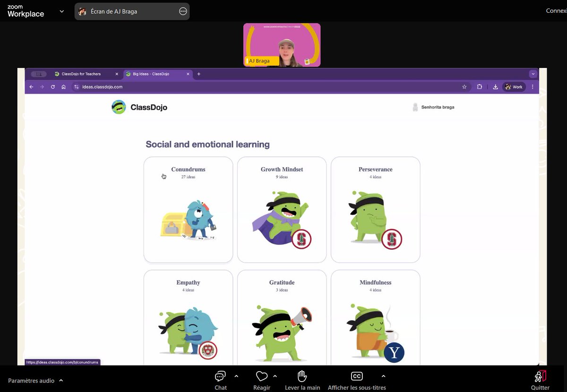Click the browser home icon

point(64,87)
